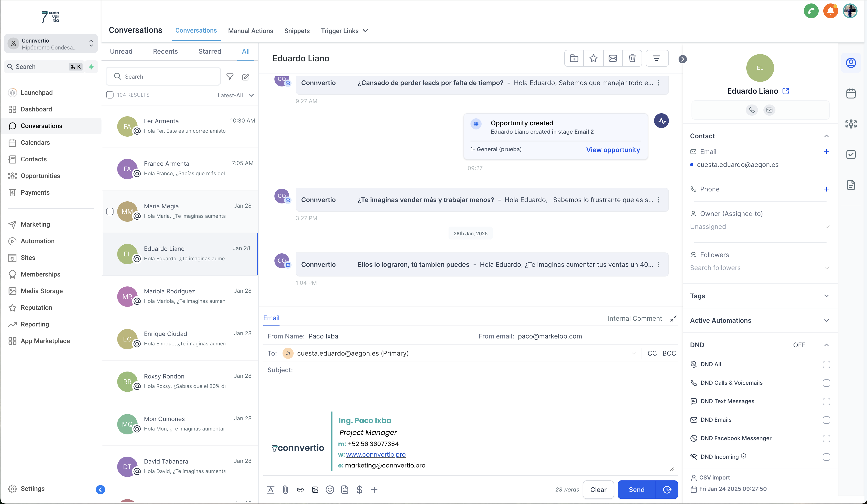This screenshot has height=504, width=867.
Task: Check the Maria Megia conversation checkbox
Action: click(110, 212)
